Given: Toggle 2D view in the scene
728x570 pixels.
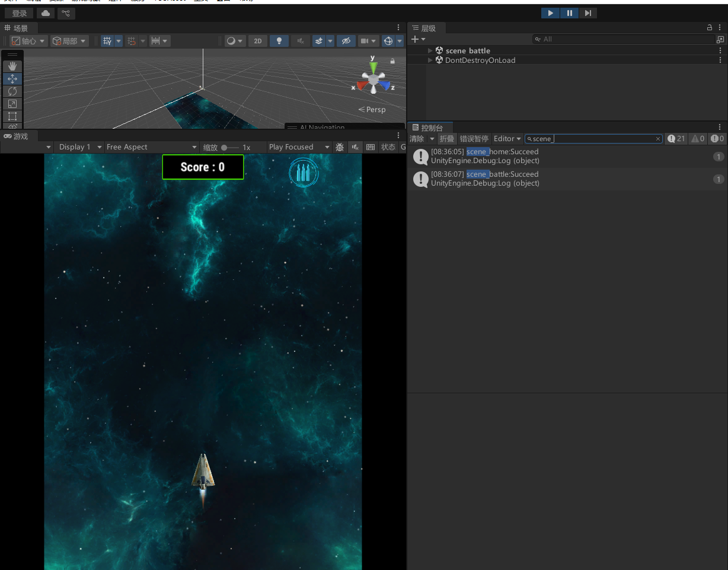Looking at the screenshot, I should click(257, 41).
